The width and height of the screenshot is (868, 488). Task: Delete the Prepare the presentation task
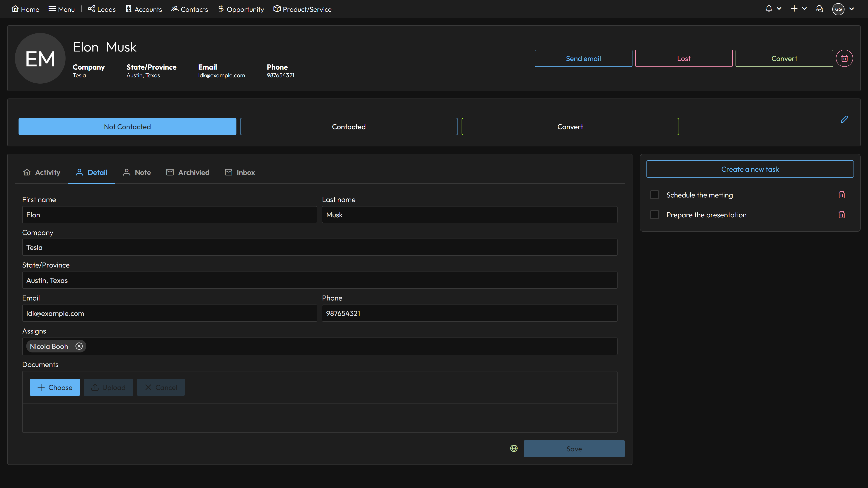(x=841, y=215)
